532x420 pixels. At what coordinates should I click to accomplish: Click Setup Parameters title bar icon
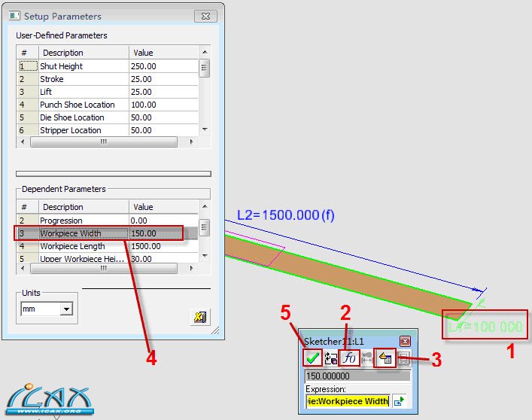14,16
